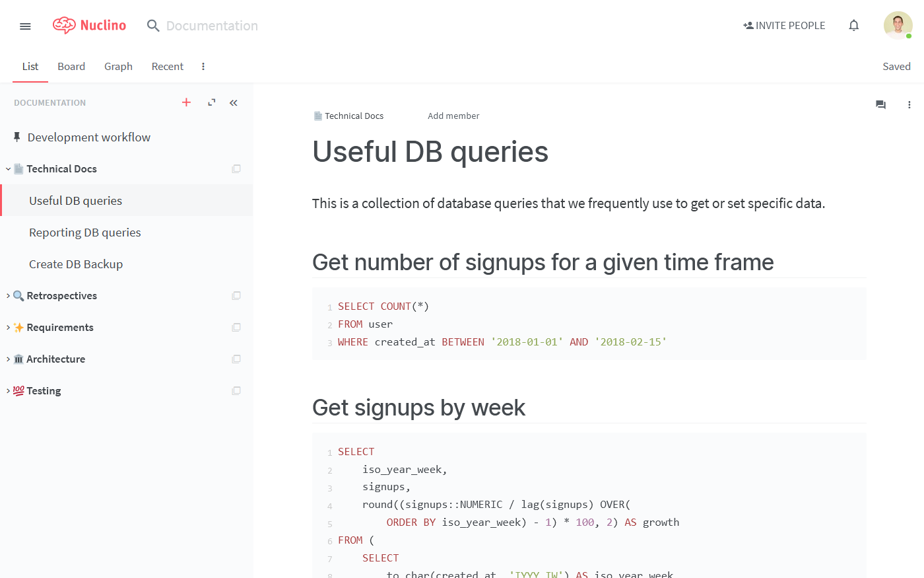
Task: Open the comments panel icon
Action: point(880,104)
